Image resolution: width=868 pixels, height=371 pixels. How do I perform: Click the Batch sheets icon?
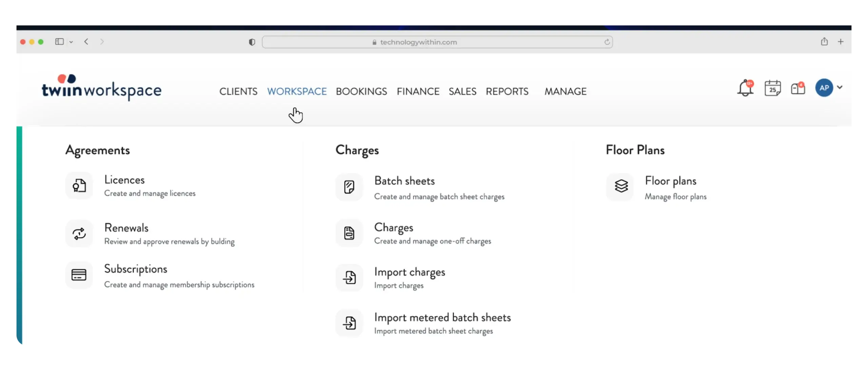pos(349,187)
